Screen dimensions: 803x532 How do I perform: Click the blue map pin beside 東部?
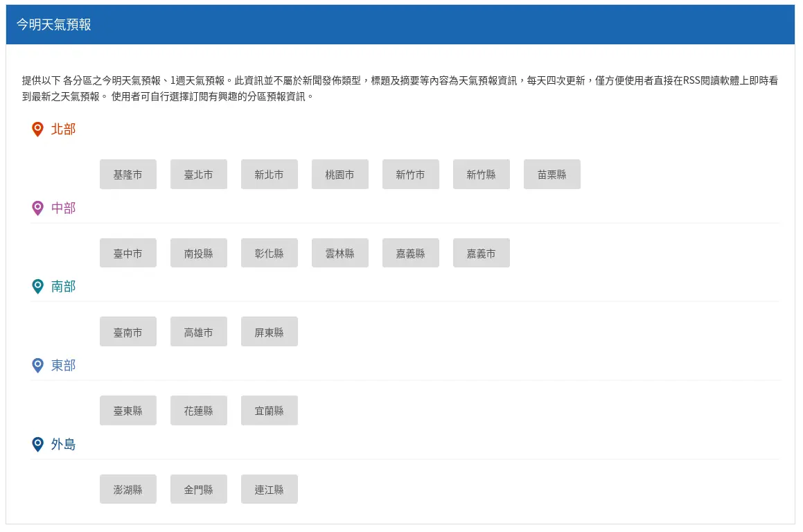pos(38,365)
